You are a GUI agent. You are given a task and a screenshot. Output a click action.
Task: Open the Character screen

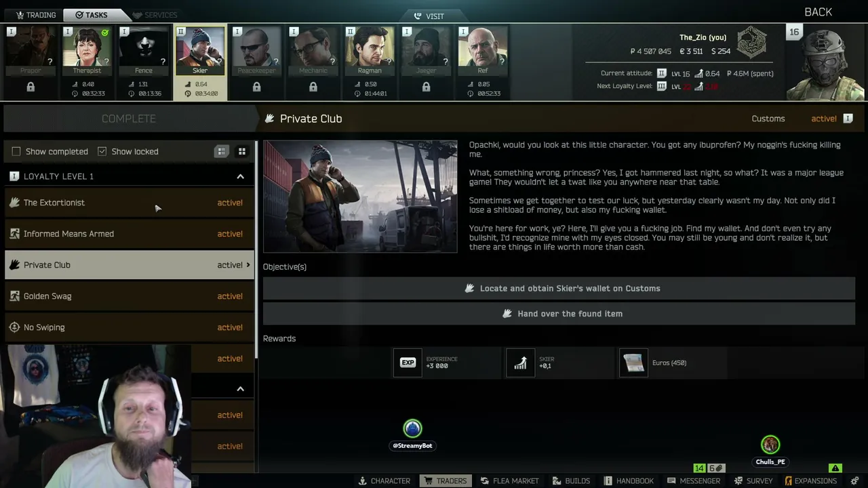click(384, 481)
